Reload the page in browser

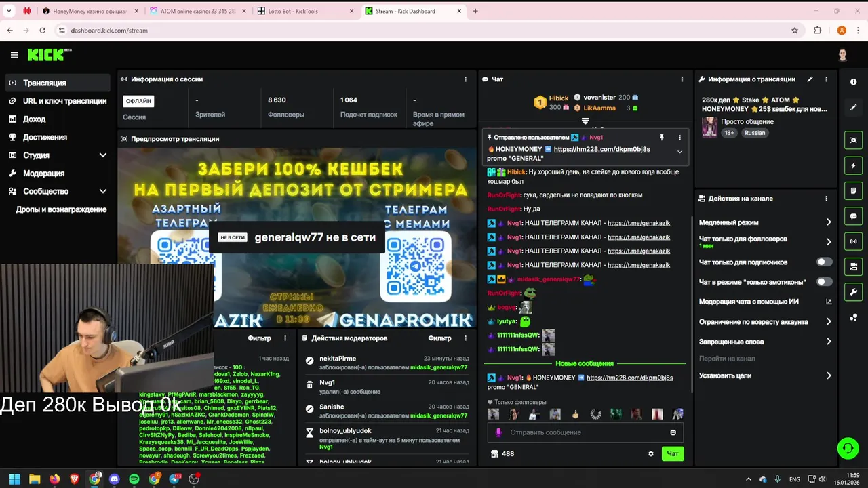42,30
